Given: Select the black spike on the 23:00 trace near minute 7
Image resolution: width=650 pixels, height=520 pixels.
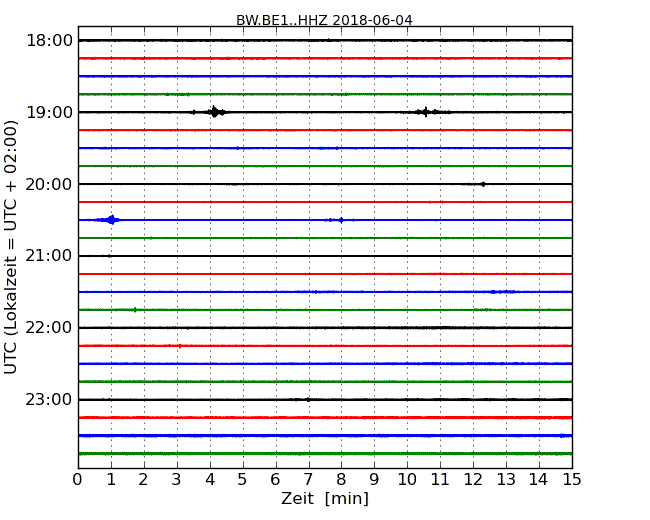Looking at the screenshot, I should 308,400.
